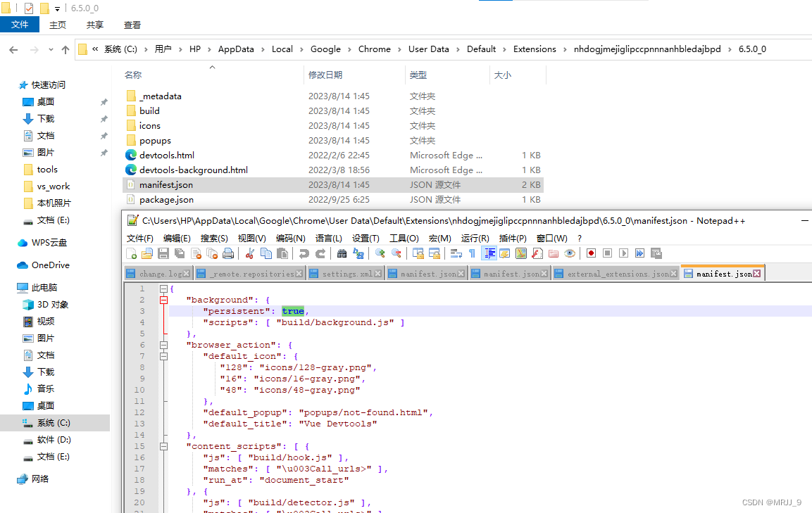
Task: Expand the chevron after Chrome in address bar
Action: (399, 49)
